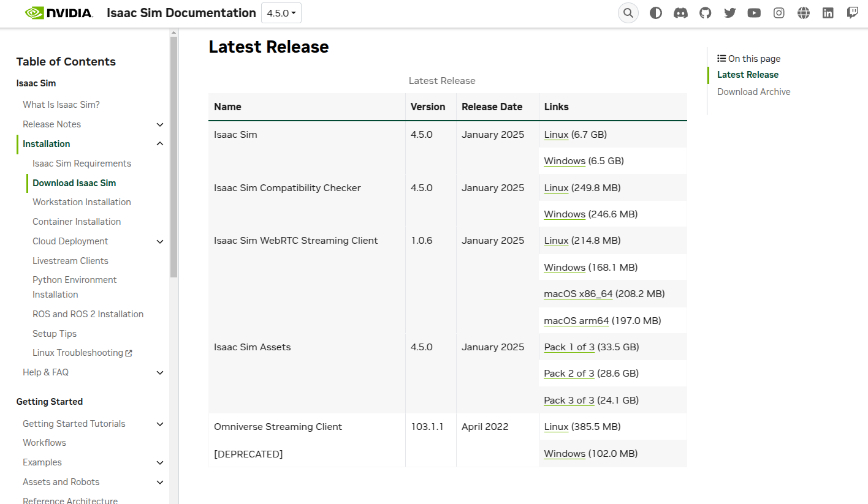Open the GitHub icon link

pos(706,13)
